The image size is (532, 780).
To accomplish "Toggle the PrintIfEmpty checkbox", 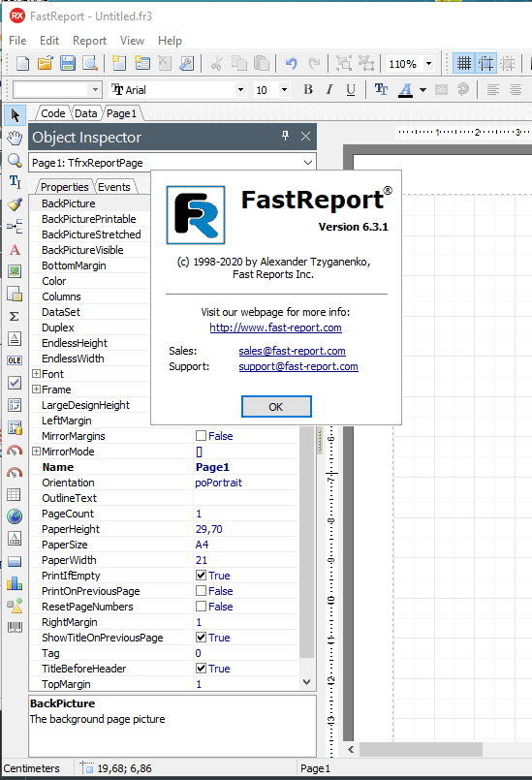I will (x=201, y=575).
